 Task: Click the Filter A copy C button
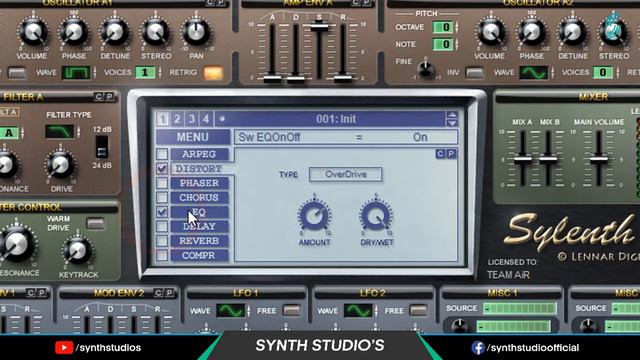(x=98, y=97)
